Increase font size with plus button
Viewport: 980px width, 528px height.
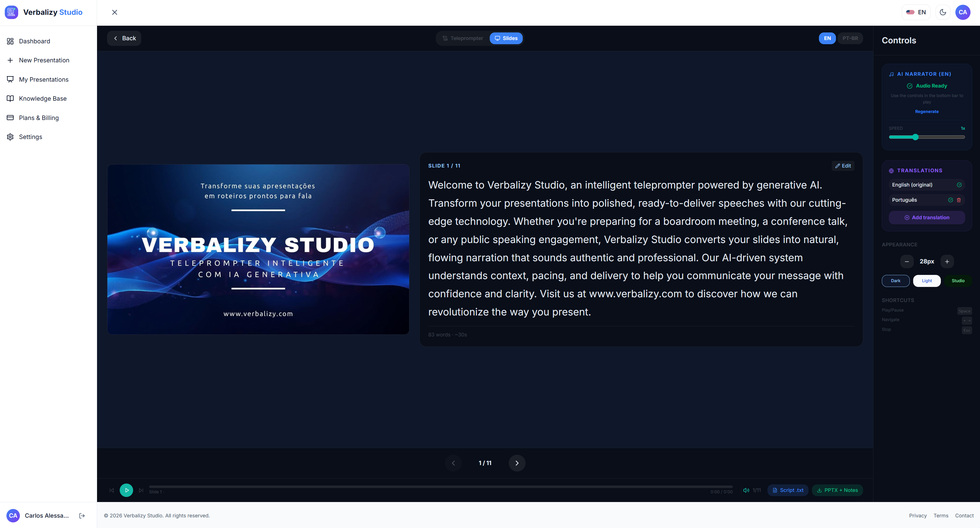coord(947,262)
